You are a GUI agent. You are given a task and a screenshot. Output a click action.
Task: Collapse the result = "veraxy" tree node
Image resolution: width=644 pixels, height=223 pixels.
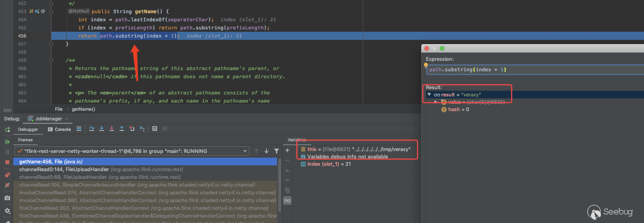click(x=429, y=94)
